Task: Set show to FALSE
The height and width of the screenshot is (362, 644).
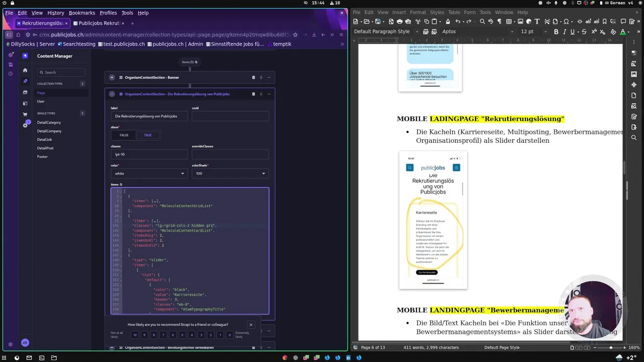Action: pos(124,135)
